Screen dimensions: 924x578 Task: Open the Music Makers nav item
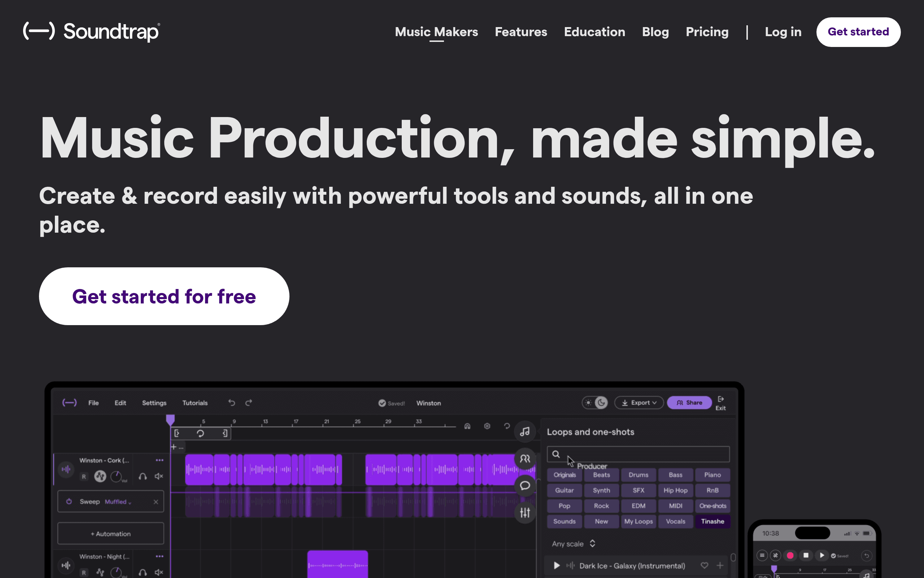[x=436, y=32]
